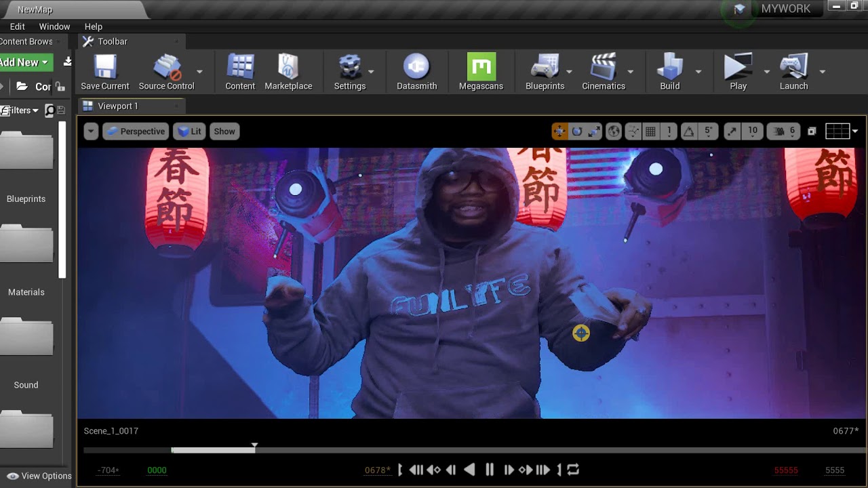Switch world/local coordinate space globe icon
868x488 pixels.
coord(614,131)
